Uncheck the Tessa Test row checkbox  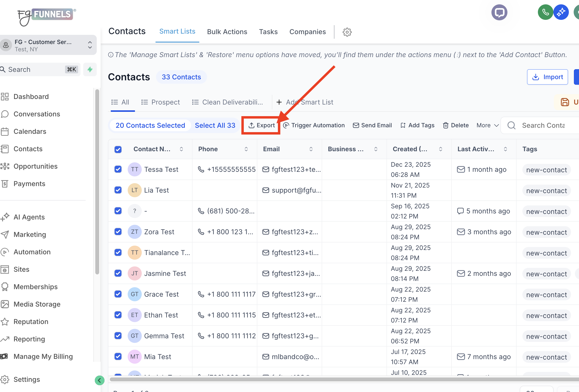[118, 169]
